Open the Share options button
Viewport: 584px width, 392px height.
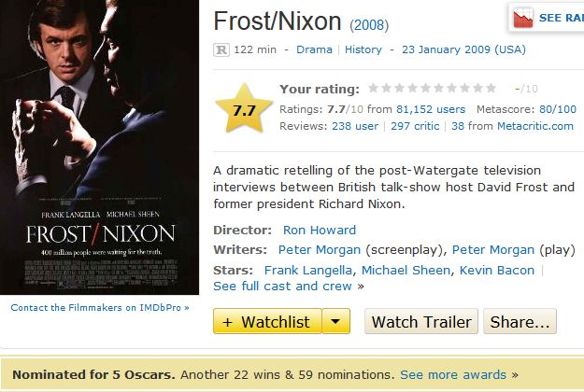[x=520, y=322]
